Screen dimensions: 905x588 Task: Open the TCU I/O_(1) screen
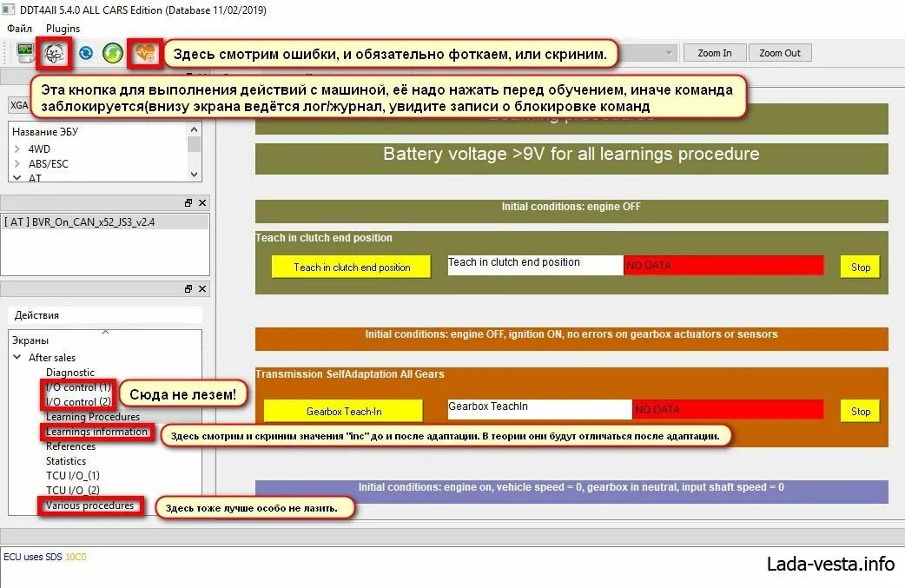tap(73, 475)
